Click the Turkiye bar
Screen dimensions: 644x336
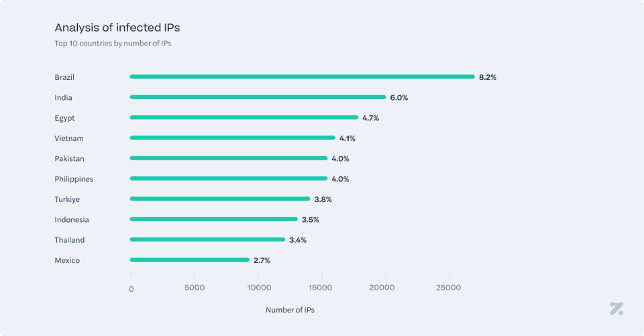tap(220, 199)
